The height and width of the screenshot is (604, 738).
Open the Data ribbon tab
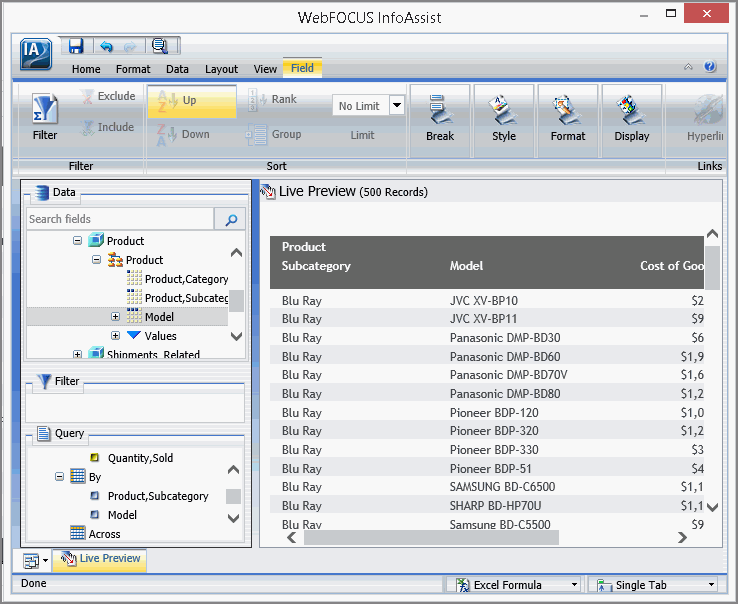(177, 69)
